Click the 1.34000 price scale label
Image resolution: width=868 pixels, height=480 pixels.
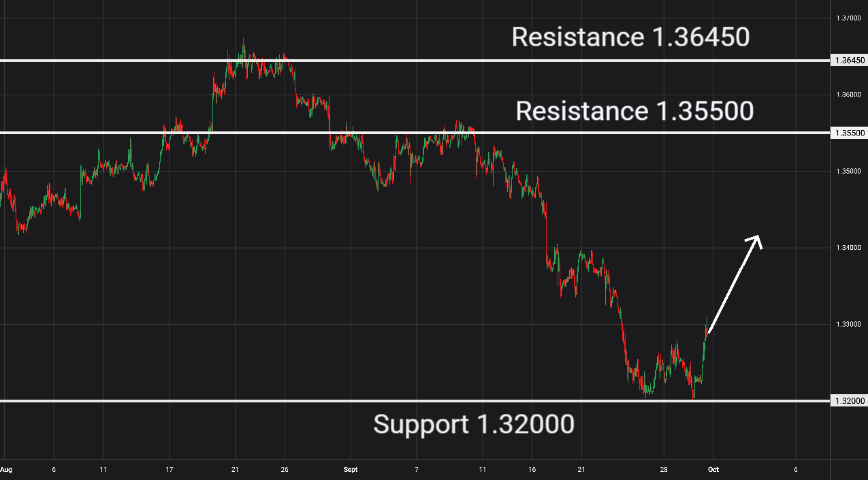[x=850, y=248]
